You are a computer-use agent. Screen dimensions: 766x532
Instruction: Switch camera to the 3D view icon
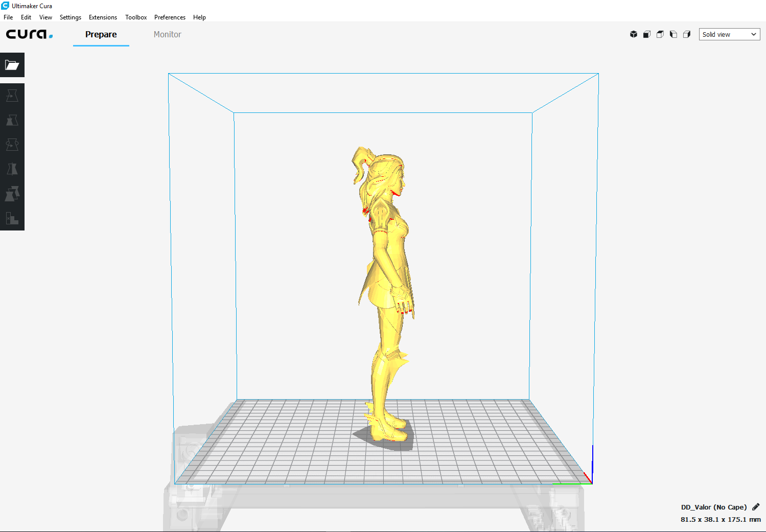[x=634, y=34]
